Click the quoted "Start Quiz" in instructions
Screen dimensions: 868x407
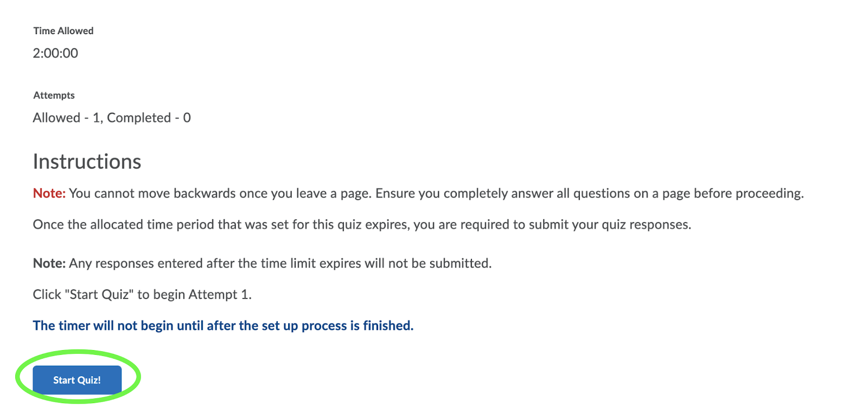tap(99, 295)
